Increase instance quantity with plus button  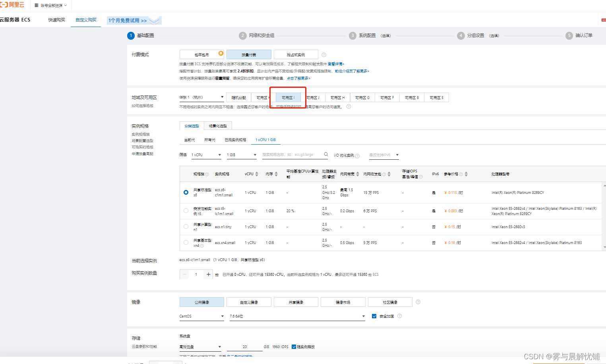pyautogui.click(x=208, y=274)
